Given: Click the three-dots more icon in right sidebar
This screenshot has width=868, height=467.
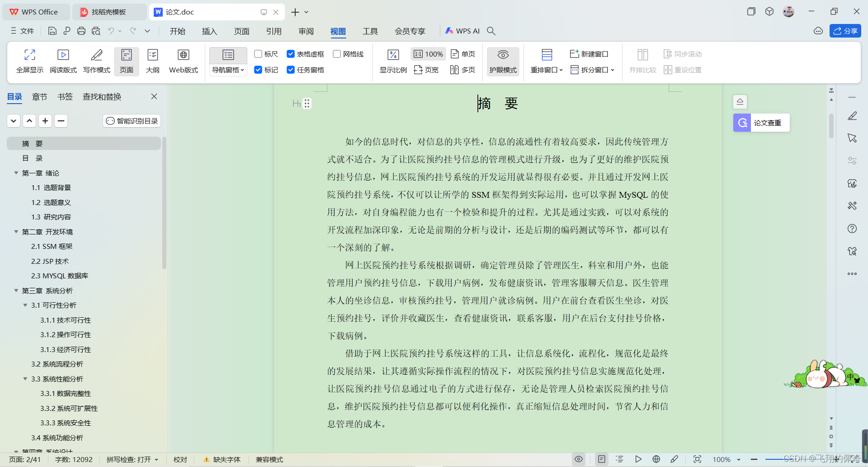Looking at the screenshot, I should 852,274.
